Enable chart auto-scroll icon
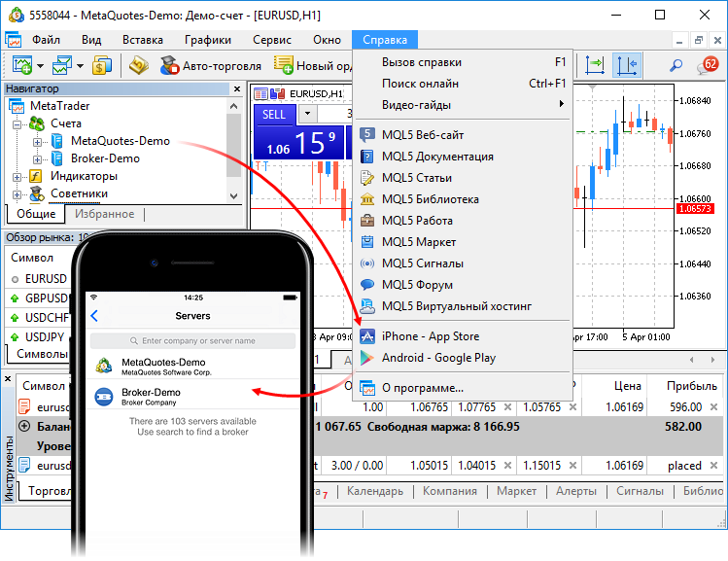The height and width of the screenshot is (561, 728). [x=595, y=65]
